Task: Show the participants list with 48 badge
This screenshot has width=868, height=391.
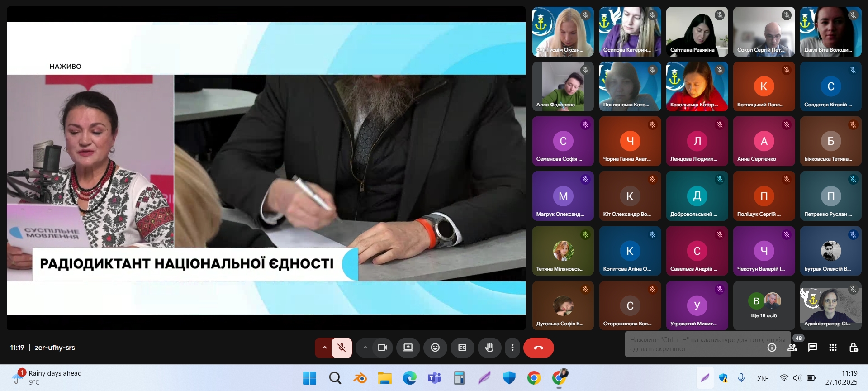Action: click(792, 347)
